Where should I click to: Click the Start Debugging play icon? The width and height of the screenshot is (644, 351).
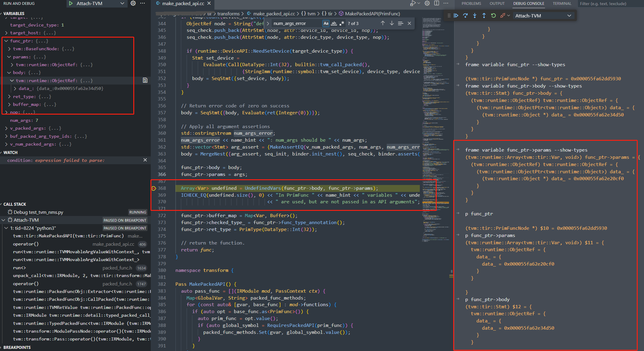click(71, 3)
